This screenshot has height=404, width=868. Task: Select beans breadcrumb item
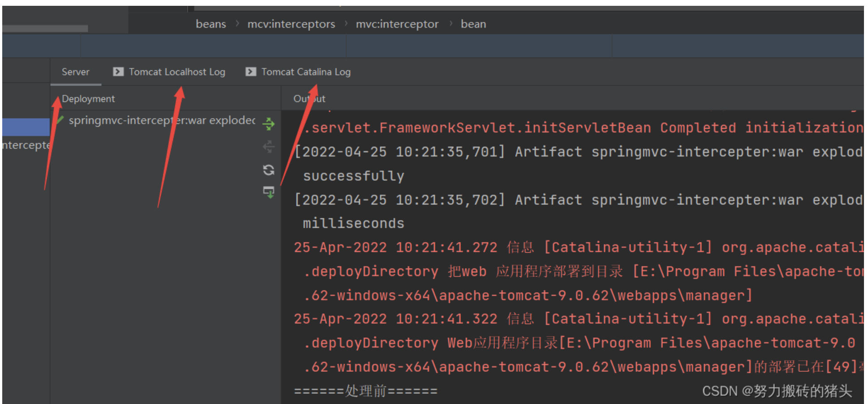[211, 24]
